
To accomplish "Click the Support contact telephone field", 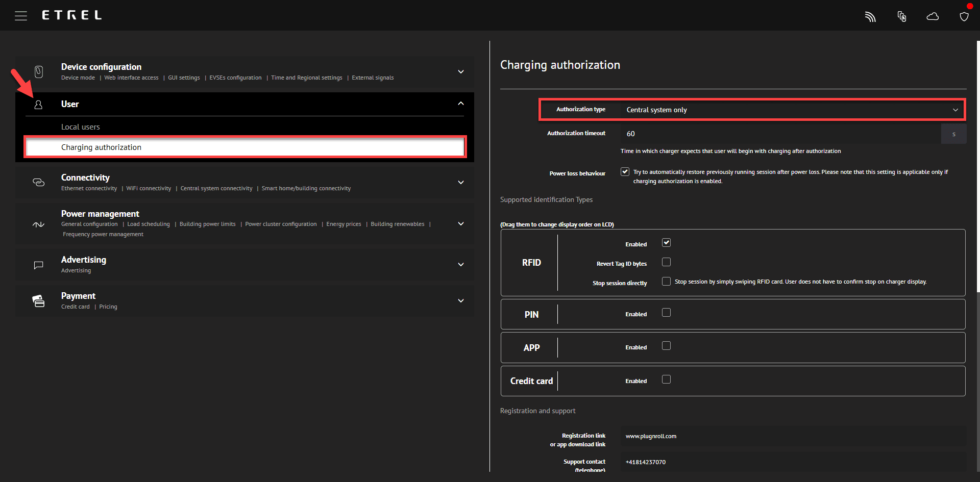I will coord(793,462).
